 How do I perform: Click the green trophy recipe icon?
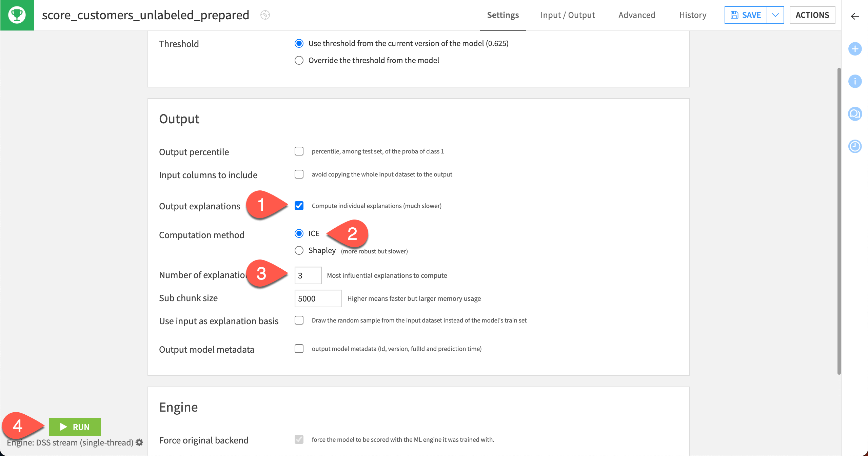tap(17, 15)
